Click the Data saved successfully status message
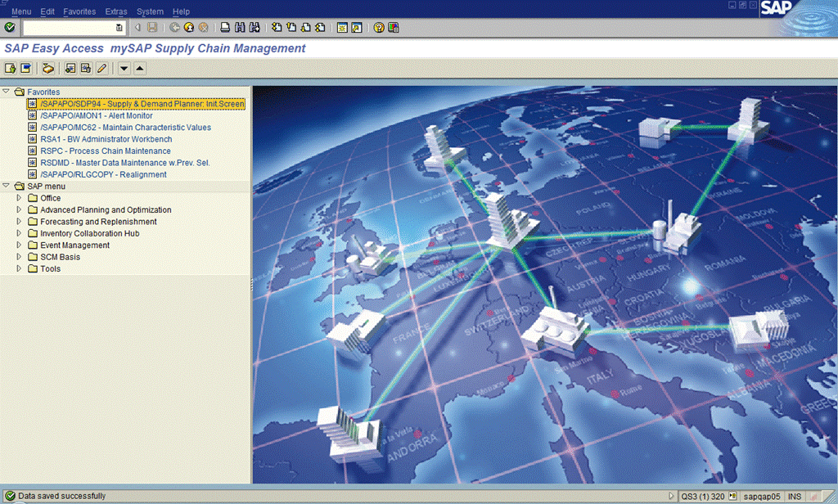The height and width of the screenshot is (504, 838). (x=62, y=496)
